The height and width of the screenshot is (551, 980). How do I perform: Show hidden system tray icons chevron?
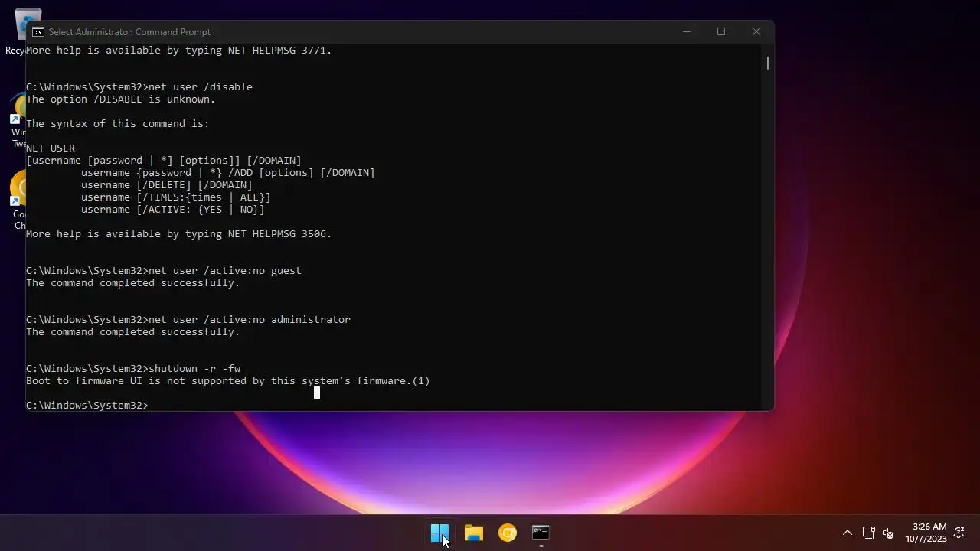(x=848, y=533)
